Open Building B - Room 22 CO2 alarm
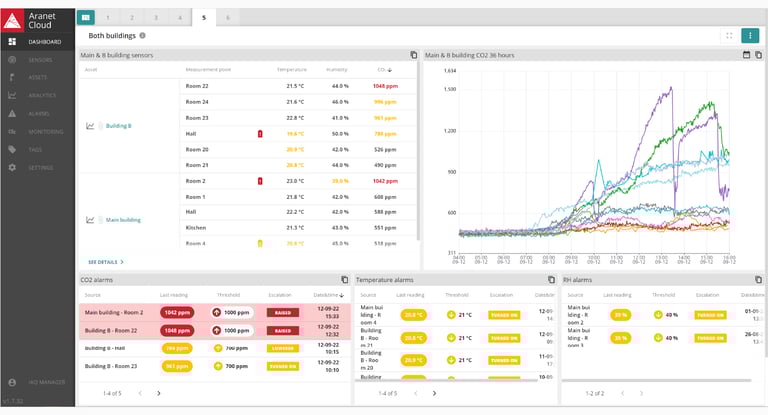The image size is (768, 415). click(215, 331)
